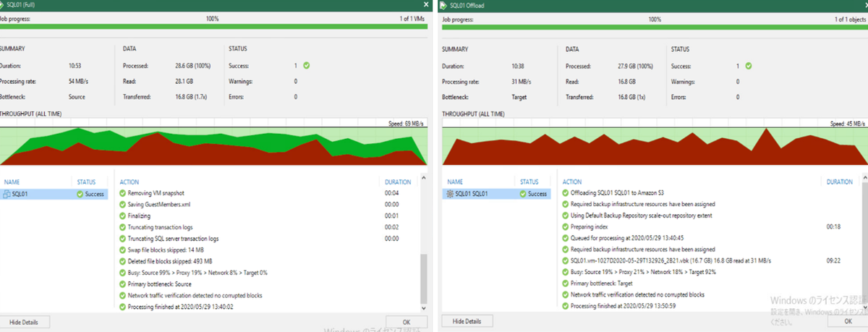This screenshot has width=868, height=332.
Task: Click OK in the SQL01 Offload window
Action: 849,321
